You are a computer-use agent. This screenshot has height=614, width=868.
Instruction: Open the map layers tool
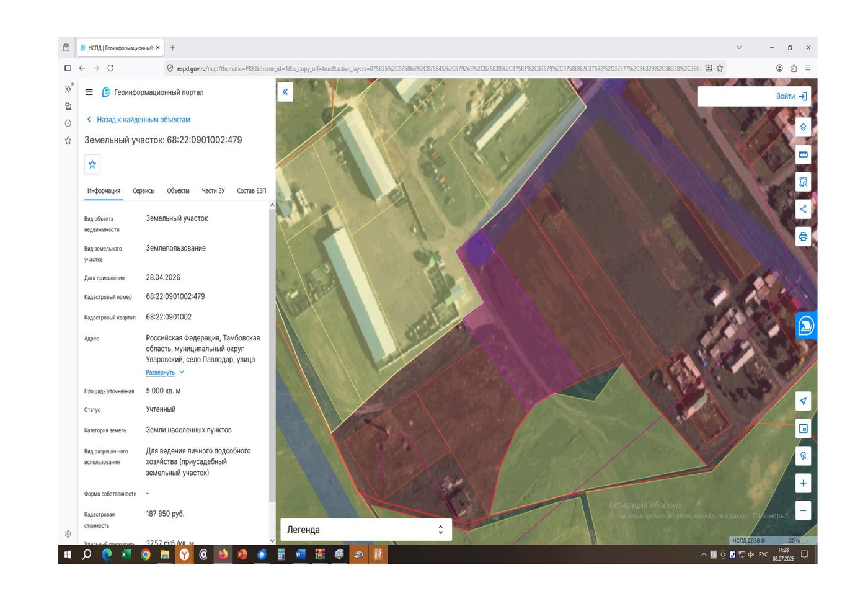click(803, 127)
